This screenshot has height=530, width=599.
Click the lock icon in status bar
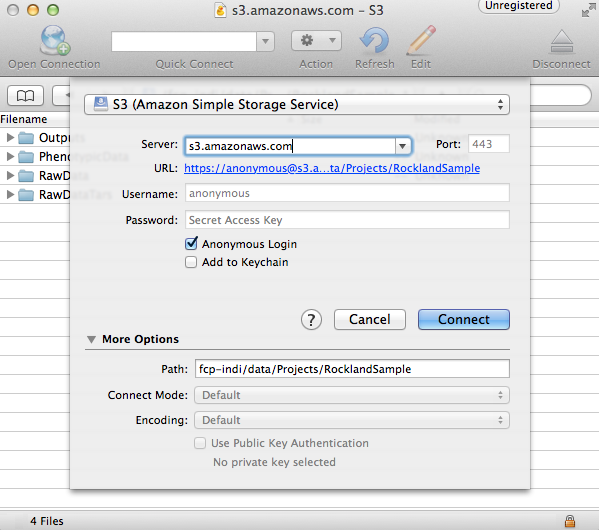click(570, 521)
